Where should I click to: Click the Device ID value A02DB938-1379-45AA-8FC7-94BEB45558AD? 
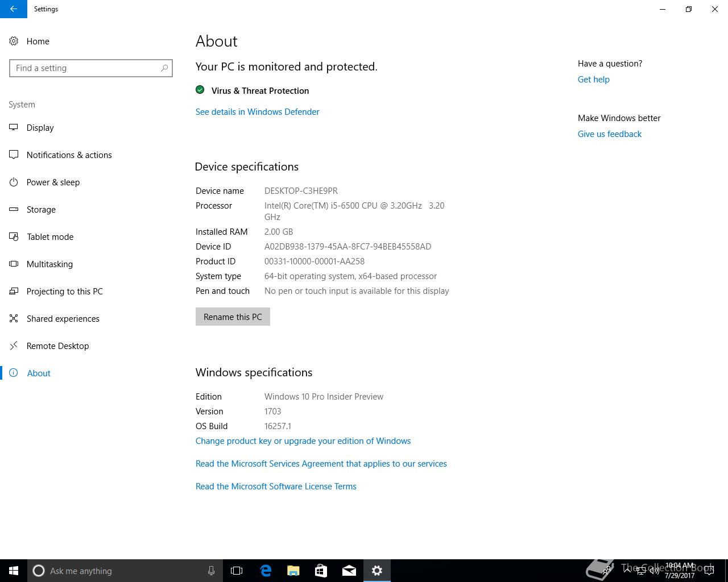(348, 247)
